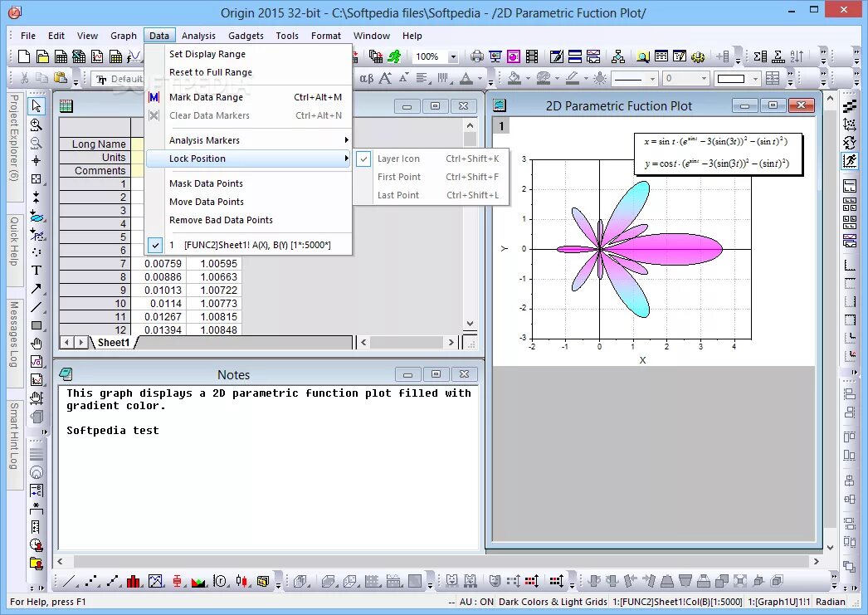Image resolution: width=868 pixels, height=615 pixels.
Task: Select the Pan hand tool
Action: point(36,344)
